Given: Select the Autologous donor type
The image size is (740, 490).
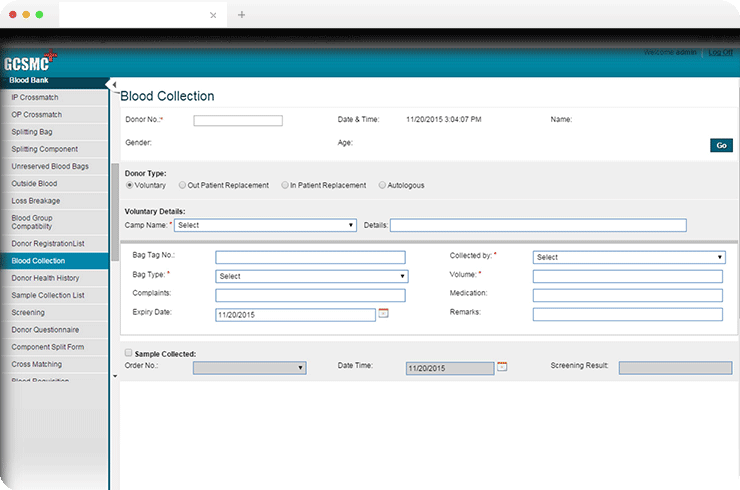Looking at the screenshot, I should pyautogui.click(x=382, y=185).
